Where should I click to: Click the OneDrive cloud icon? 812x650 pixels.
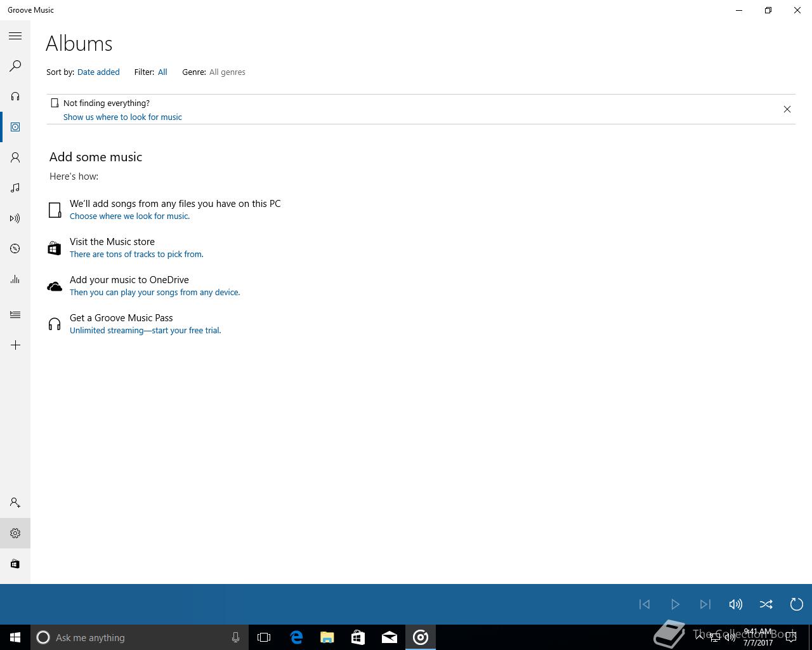click(x=55, y=286)
